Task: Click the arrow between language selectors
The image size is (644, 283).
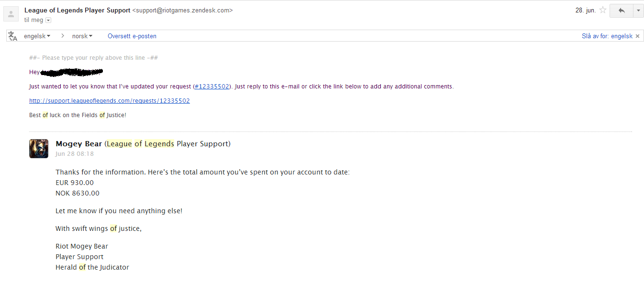Action: click(62, 36)
